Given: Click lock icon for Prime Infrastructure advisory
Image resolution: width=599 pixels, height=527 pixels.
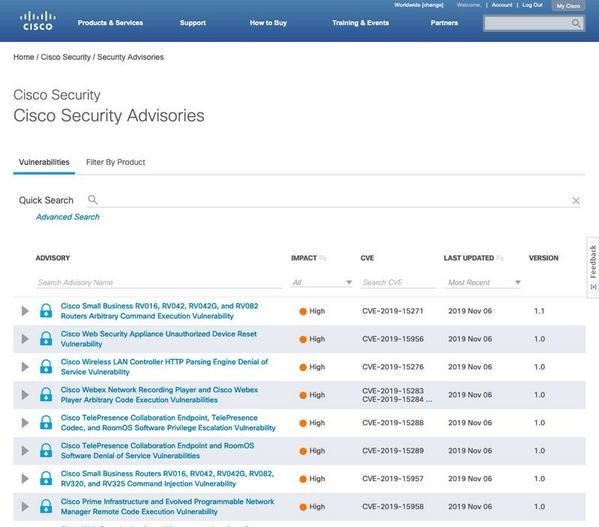Looking at the screenshot, I should (x=46, y=506).
